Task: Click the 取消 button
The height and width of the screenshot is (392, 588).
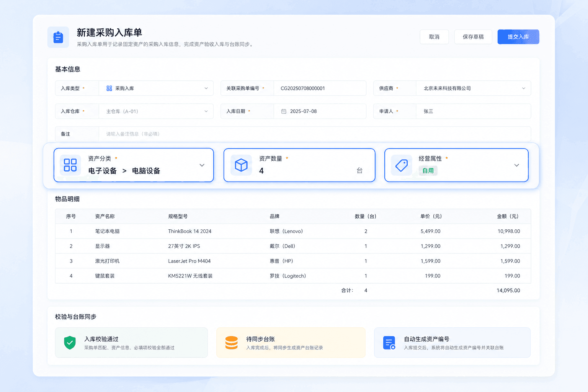Action: click(434, 37)
